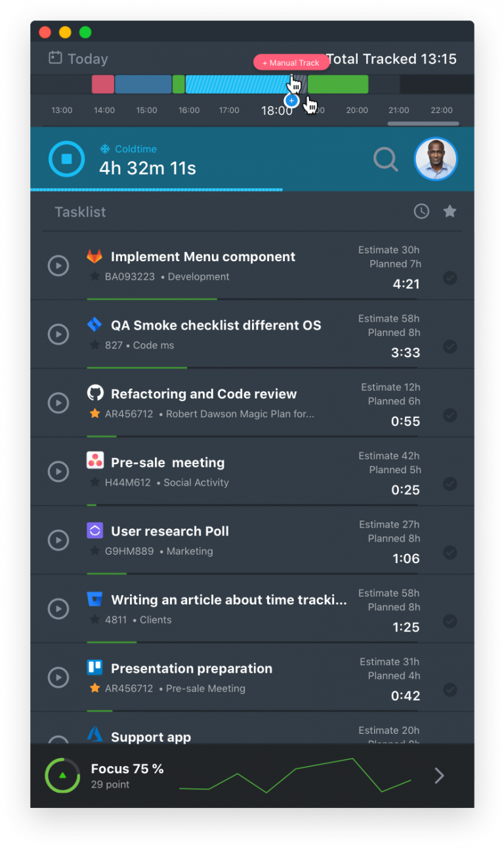504x848 pixels.
Task: Check off the User research Poll task
Action: [450, 553]
